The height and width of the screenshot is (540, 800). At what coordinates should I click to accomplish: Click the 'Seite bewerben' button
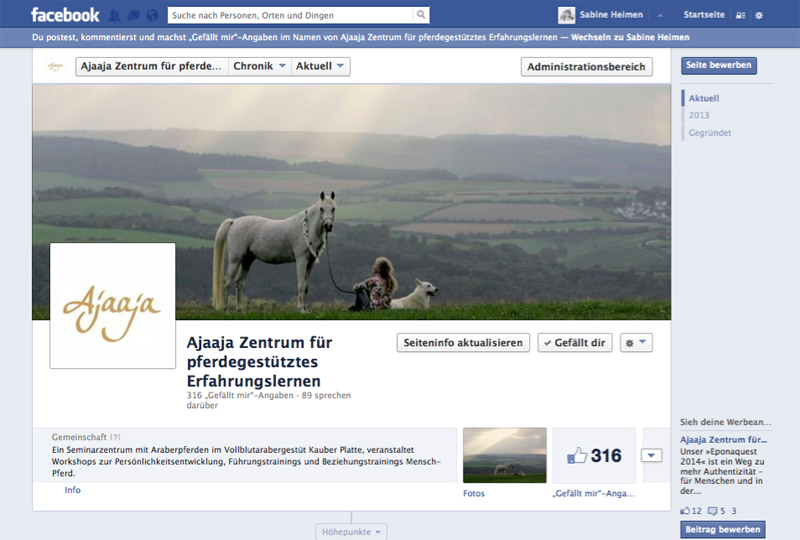[x=719, y=65]
